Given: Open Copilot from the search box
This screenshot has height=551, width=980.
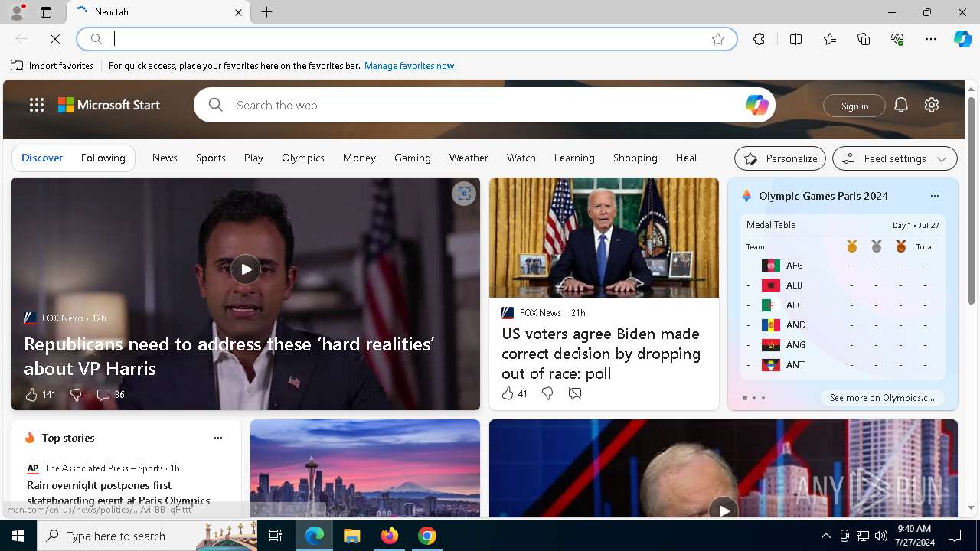Looking at the screenshot, I should pyautogui.click(x=756, y=105).
